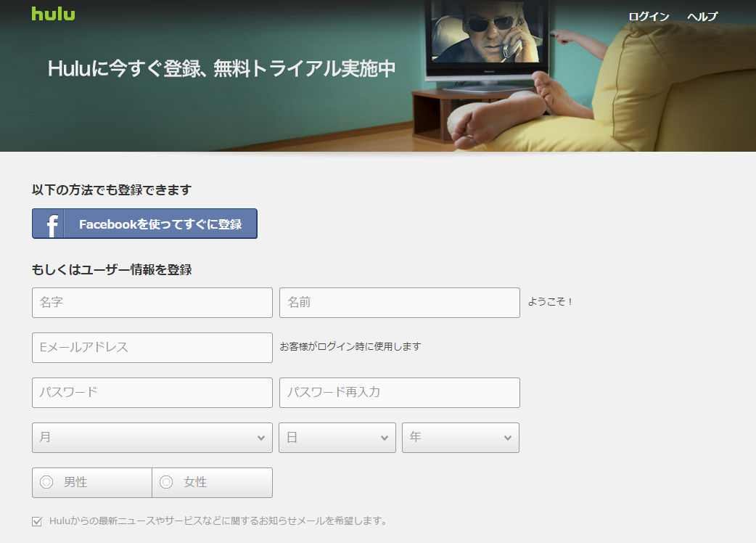Focus the 名字 input field

[x=152, y=303]
